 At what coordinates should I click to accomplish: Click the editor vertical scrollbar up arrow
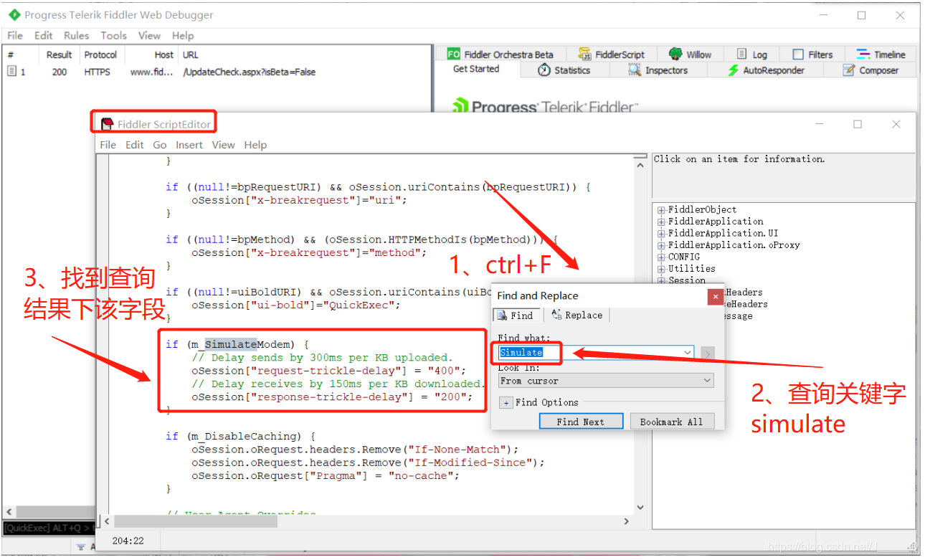pyautogui.click(x=641, y=165)
